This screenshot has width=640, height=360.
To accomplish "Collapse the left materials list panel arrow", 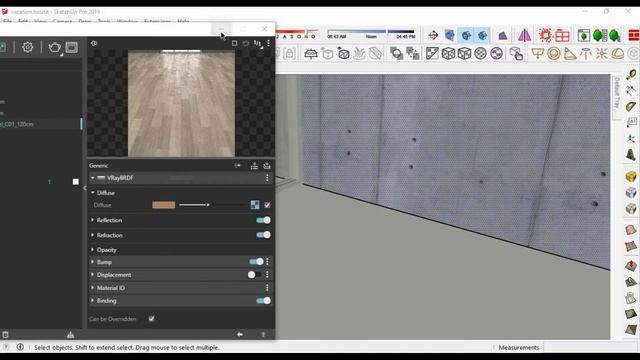I will [85, 188].
